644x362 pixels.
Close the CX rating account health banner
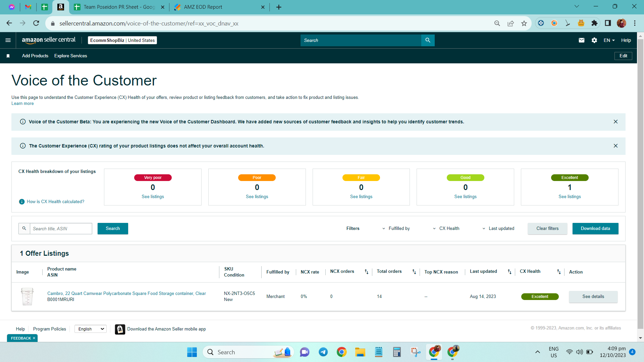[615, 146]
